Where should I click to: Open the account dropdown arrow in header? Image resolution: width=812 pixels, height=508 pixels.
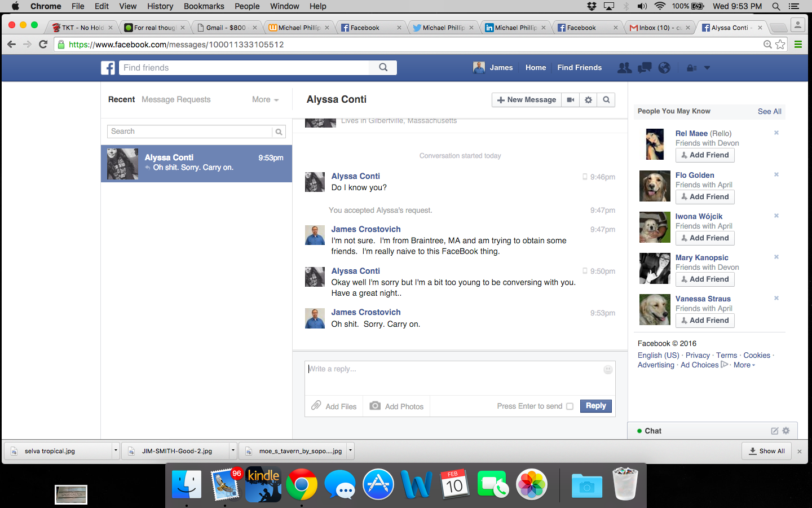pos(707,68)
